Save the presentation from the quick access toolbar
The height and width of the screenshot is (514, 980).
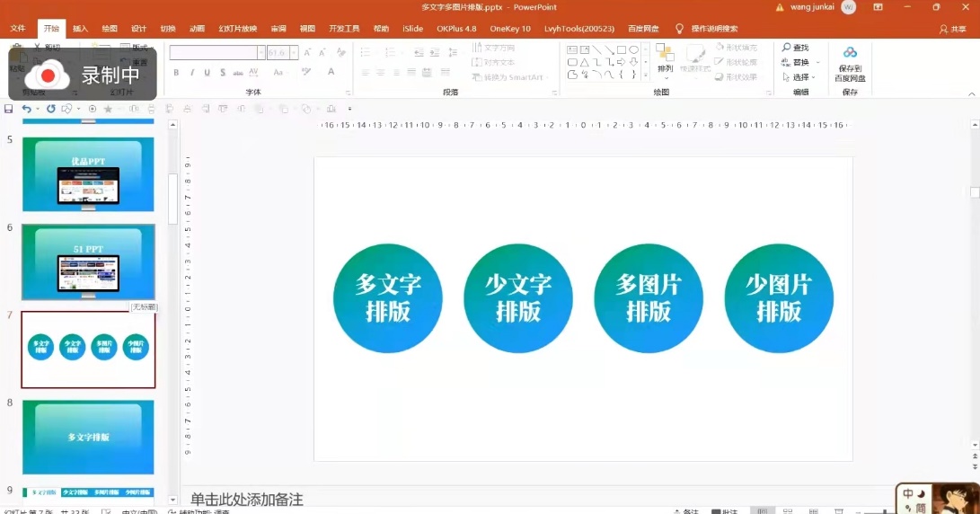[x=9, y=109]
